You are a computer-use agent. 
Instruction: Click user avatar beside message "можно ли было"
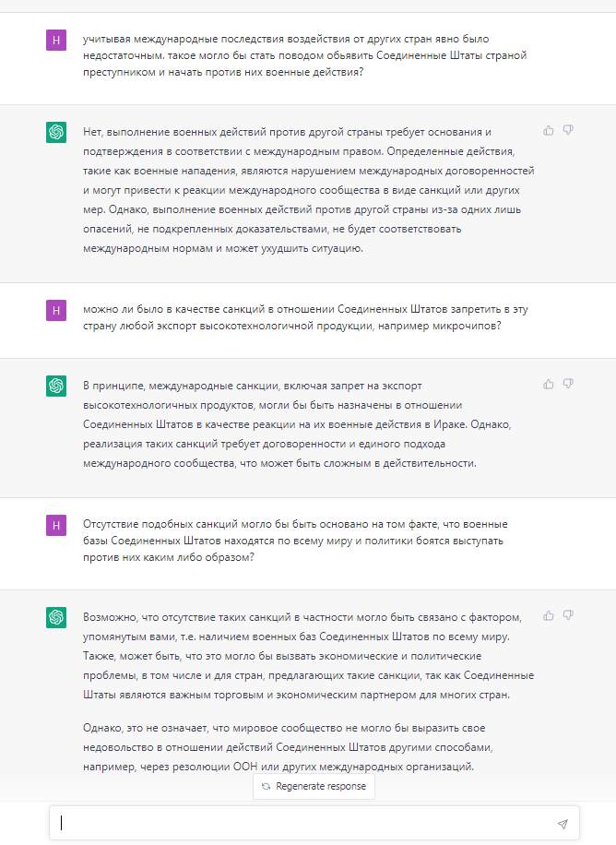coord(56,311)
